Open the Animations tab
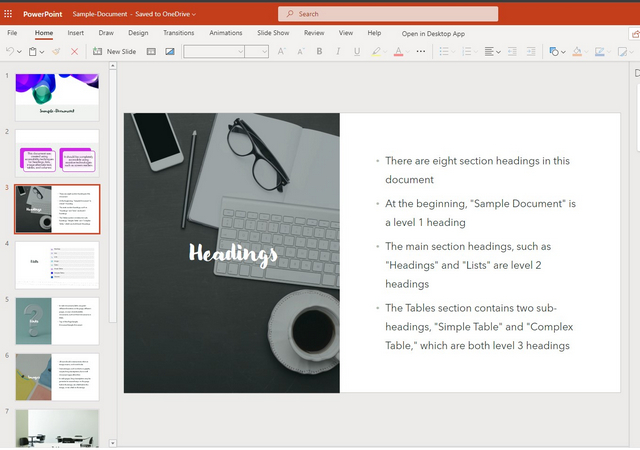 pos(226,33)
